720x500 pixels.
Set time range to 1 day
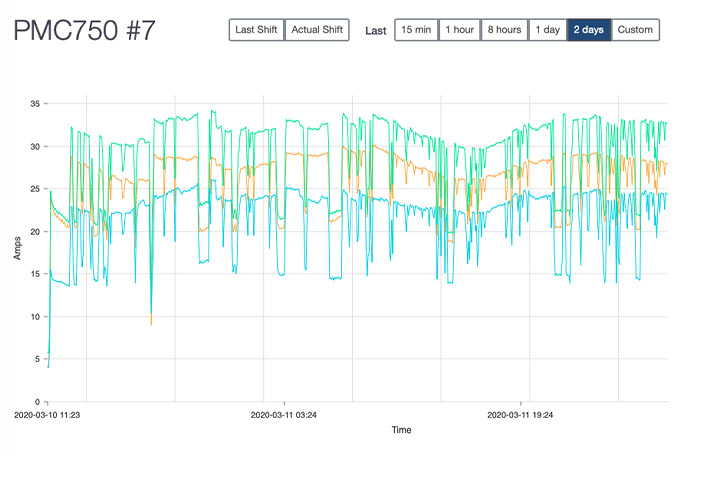click(x=547, y=30)
